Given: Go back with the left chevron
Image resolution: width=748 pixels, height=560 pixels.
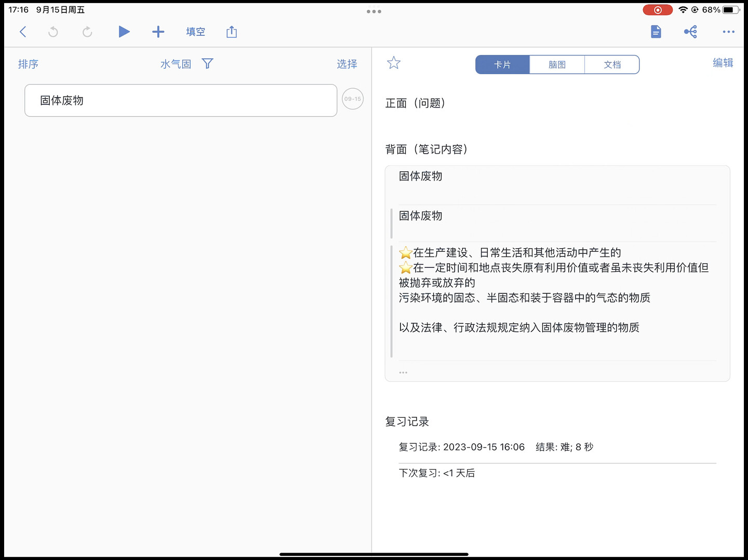Looking at the screenshot, I should tap(23, 32).
